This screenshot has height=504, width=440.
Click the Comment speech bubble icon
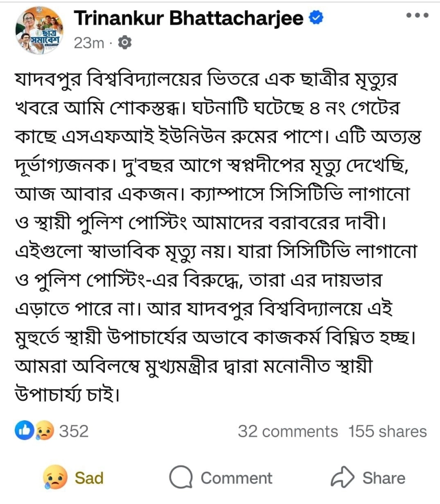[181, 477]
